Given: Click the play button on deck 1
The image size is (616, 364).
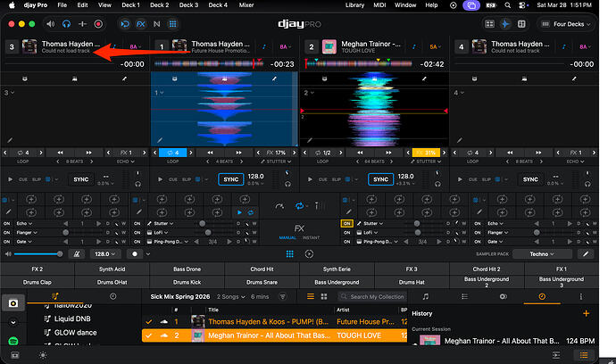Looking at the screenshot, I should [160, 179].
